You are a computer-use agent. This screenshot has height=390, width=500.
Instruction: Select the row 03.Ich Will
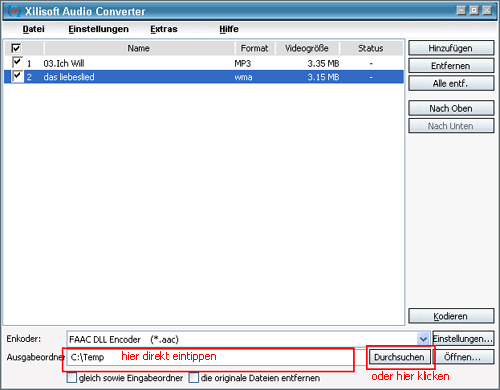pyautogui.click(x=204, y=63)
